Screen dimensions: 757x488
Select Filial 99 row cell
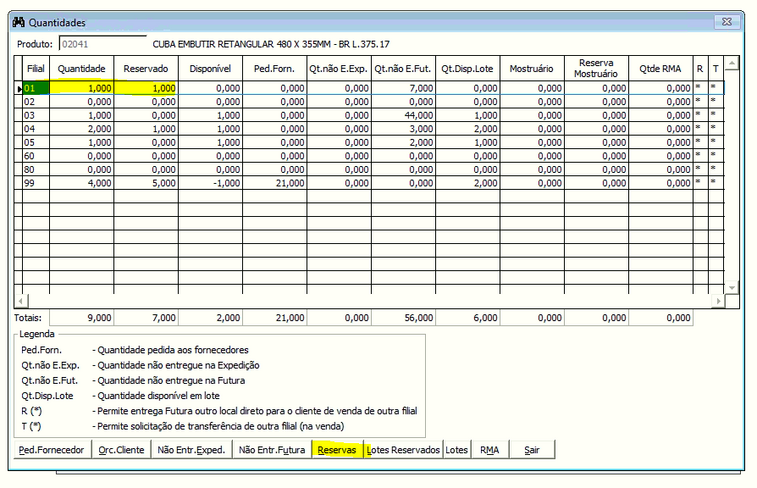pos(35,183)
